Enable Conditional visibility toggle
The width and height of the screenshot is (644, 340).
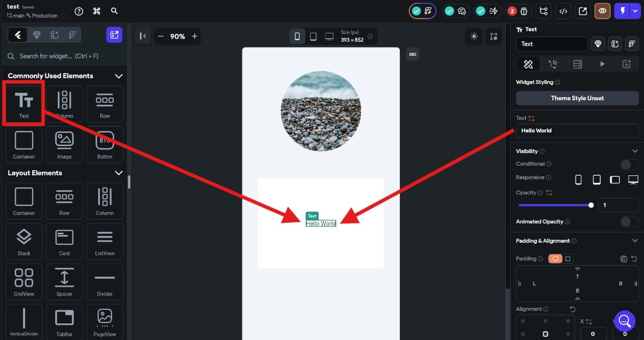tap(628, 164)
